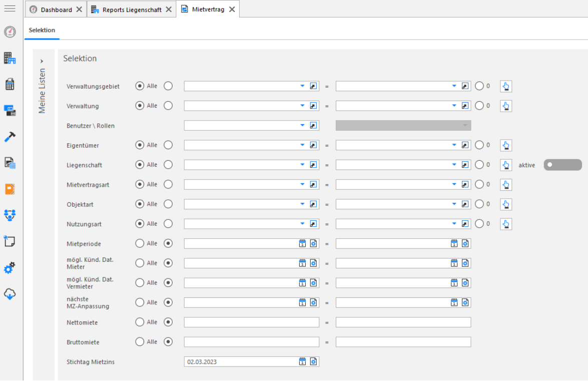Open the sticky note sidebar icon
This screenshot has width=588, height=381.
10,241
